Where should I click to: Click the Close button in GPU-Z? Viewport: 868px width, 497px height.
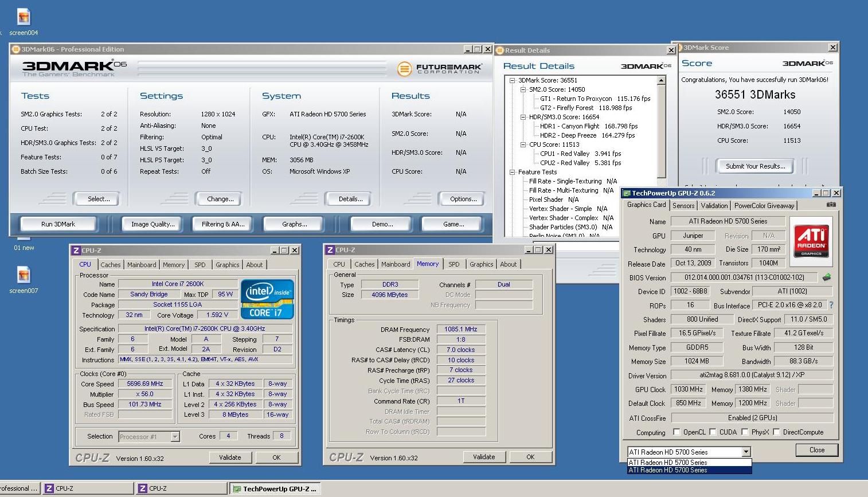point(817,450)
